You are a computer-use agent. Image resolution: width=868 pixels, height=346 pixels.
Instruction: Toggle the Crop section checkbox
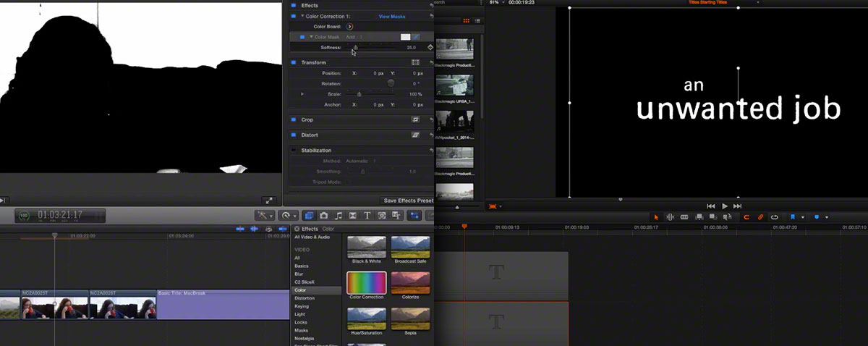(294, 119)
